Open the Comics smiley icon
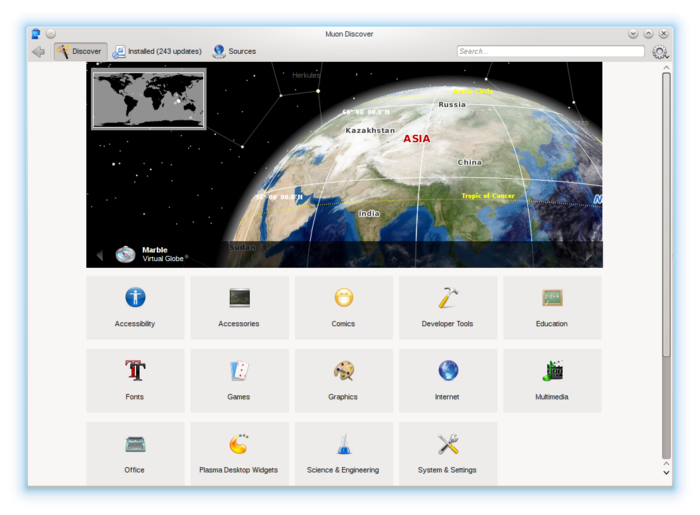Image resolution: width=700 pixels, height=515 pixels. (x=344, y=297)
